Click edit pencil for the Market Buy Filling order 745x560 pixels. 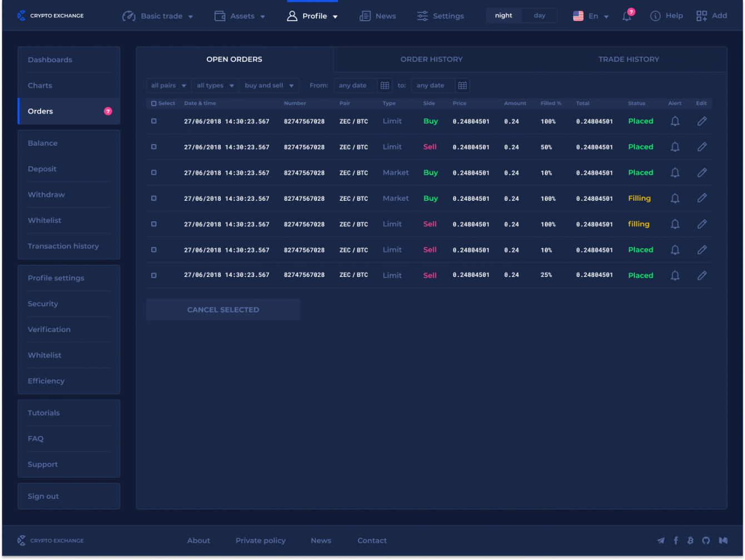pyautogui.click(x=702, y=198)
